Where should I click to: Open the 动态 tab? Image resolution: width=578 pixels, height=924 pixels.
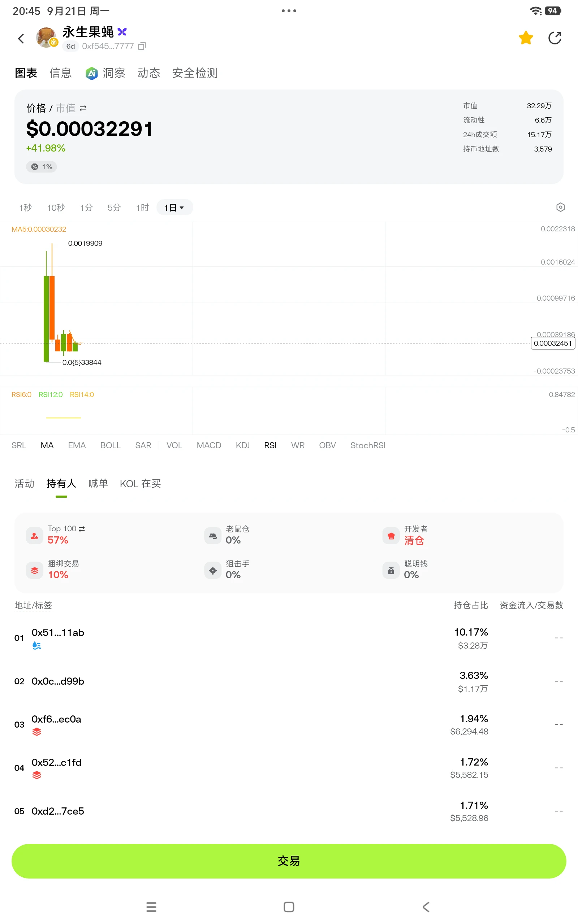click(x=149, y=73)
